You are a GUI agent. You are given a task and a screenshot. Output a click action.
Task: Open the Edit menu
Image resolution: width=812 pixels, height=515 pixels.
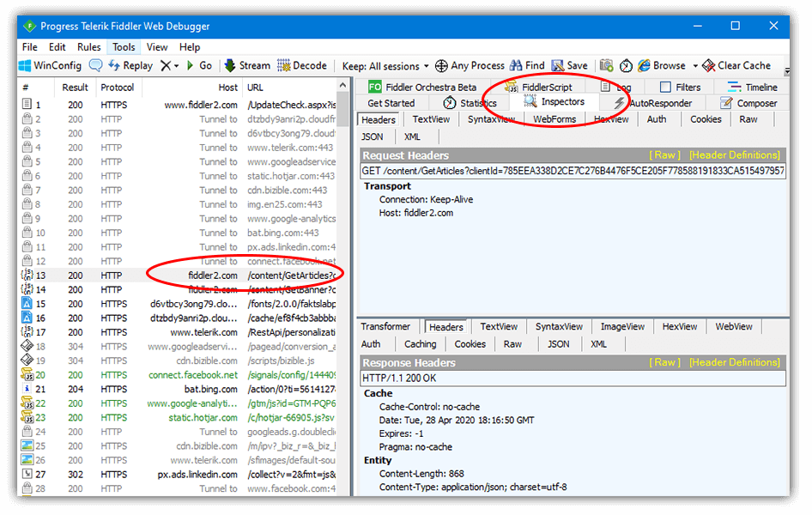coord(57,47)
